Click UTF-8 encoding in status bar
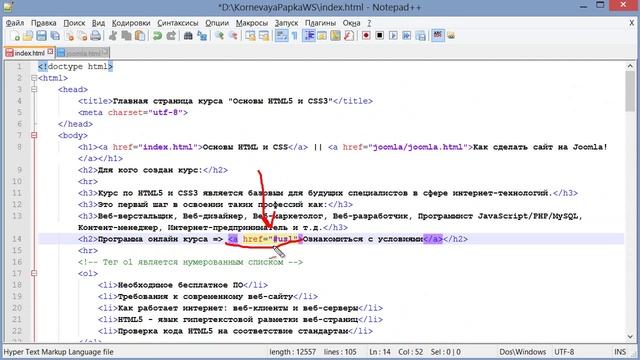640x360 pixels. coord(564,352)
